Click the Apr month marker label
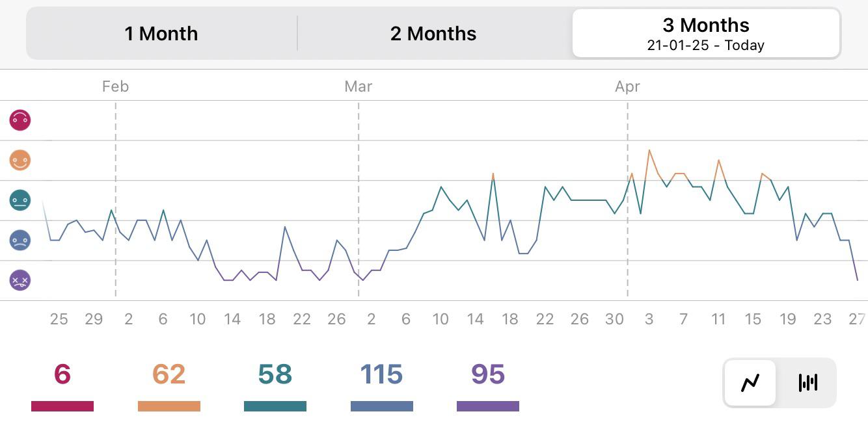 [627, 86]
